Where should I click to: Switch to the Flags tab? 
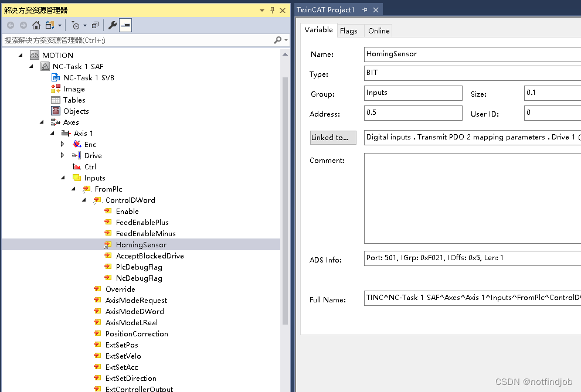click(349, 30)
